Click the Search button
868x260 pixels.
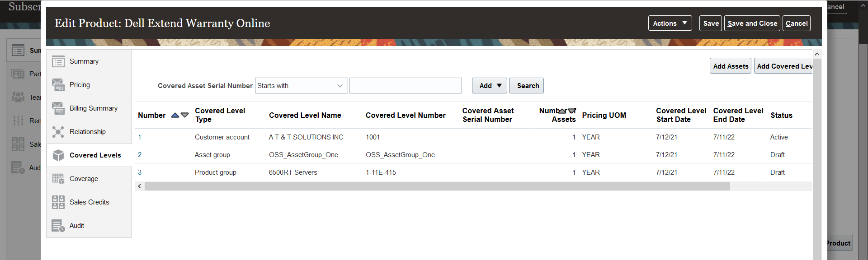[527, 86]
